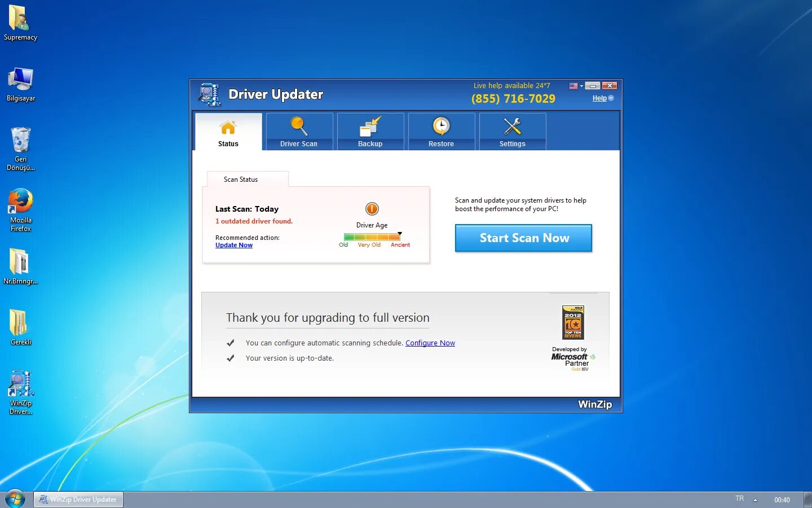
Task: Click the US flag language icon
Action: 573,86
